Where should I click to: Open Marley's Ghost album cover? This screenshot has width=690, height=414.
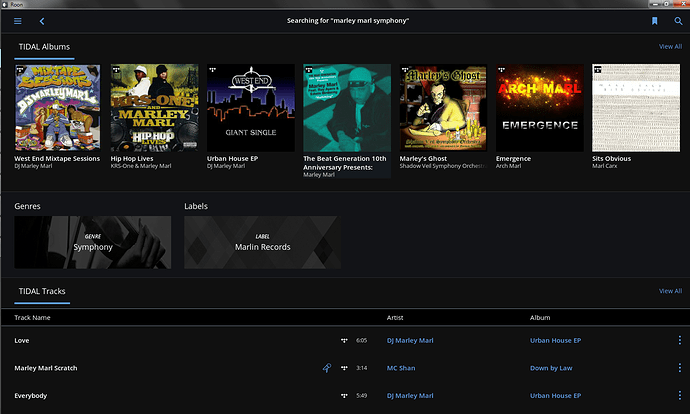(443, 108)
